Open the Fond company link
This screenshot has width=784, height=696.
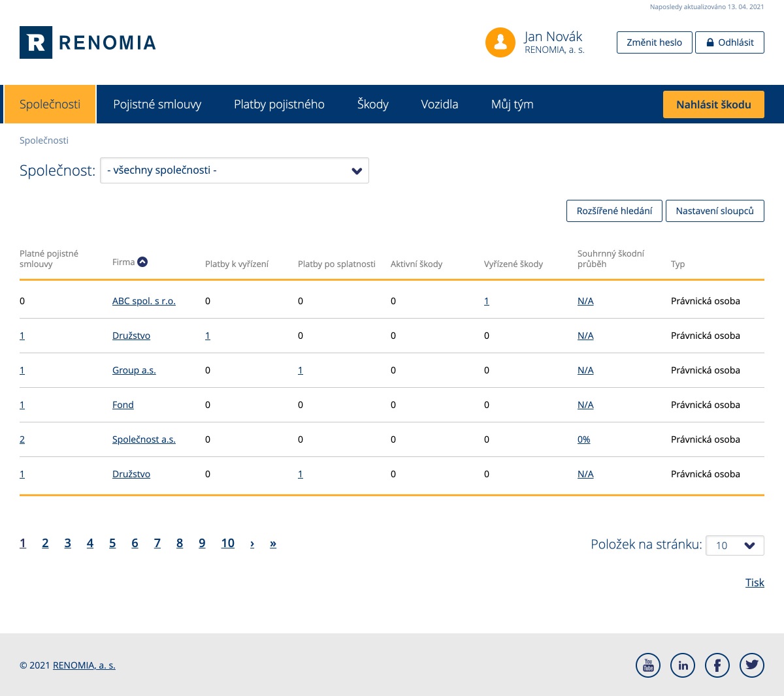[x=123, y=405]
